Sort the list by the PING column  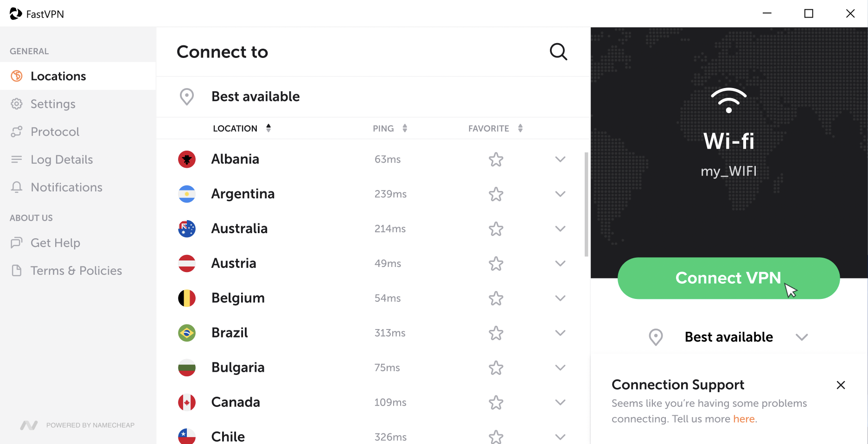(390, 128)
